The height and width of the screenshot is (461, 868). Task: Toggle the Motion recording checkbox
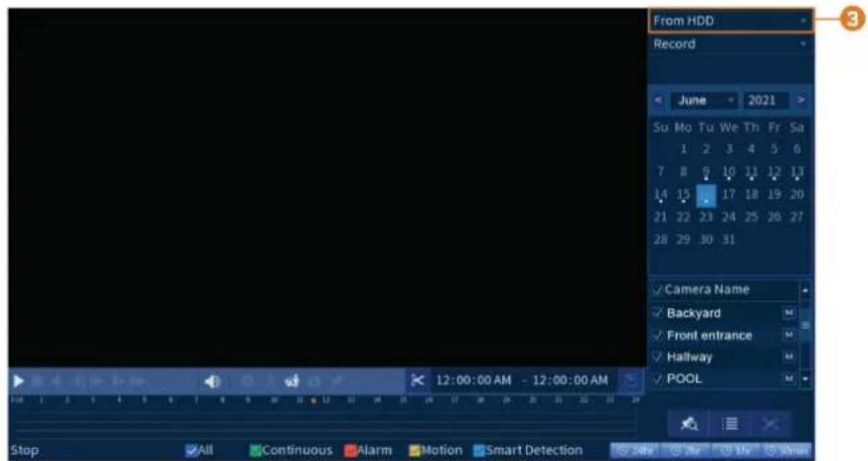[x=415, y=450]
